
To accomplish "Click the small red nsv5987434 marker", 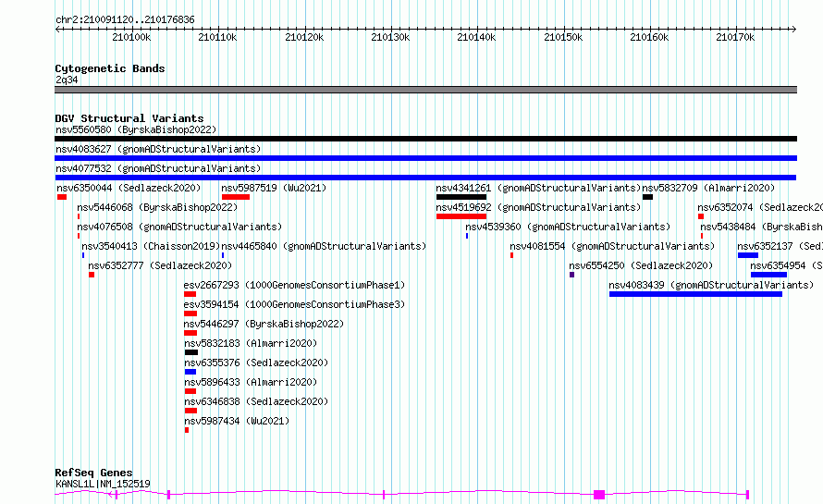I will point(187,430).
